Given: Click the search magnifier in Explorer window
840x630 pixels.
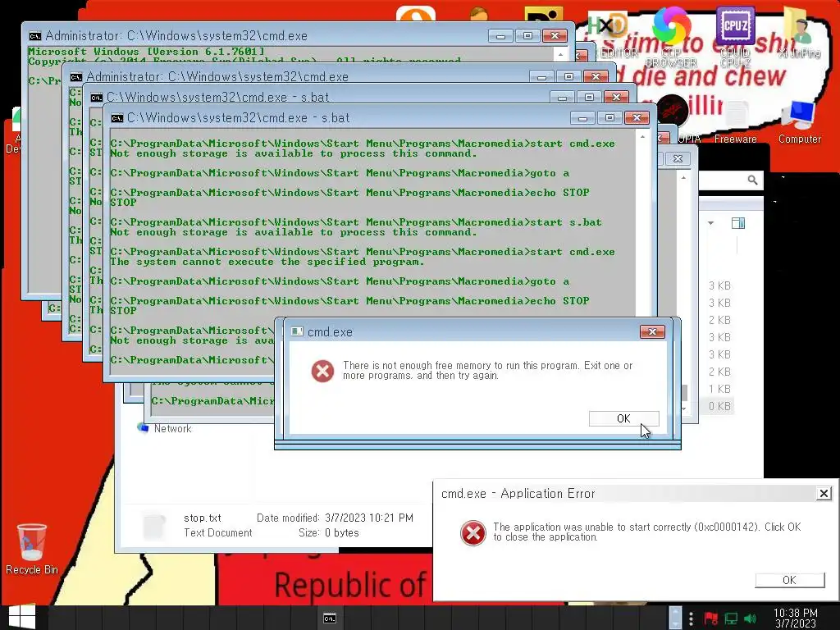Looking at the screenshot, I should (753, 180).
